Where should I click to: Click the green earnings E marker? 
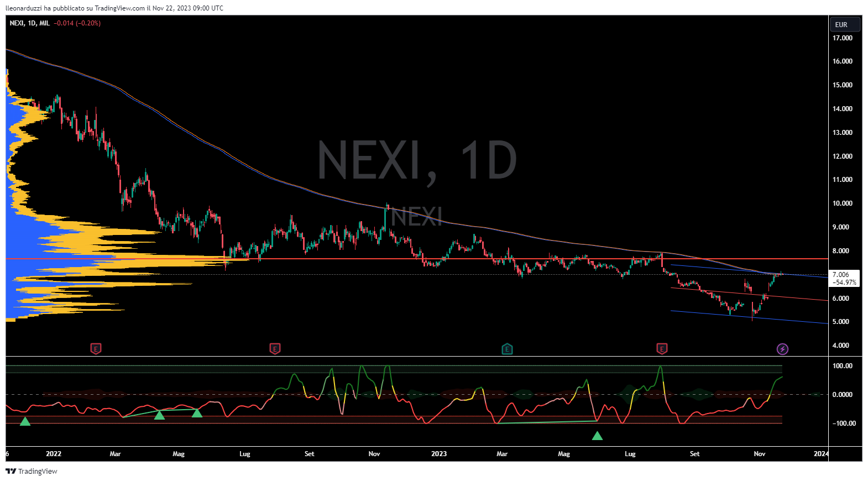pos(507,349)
